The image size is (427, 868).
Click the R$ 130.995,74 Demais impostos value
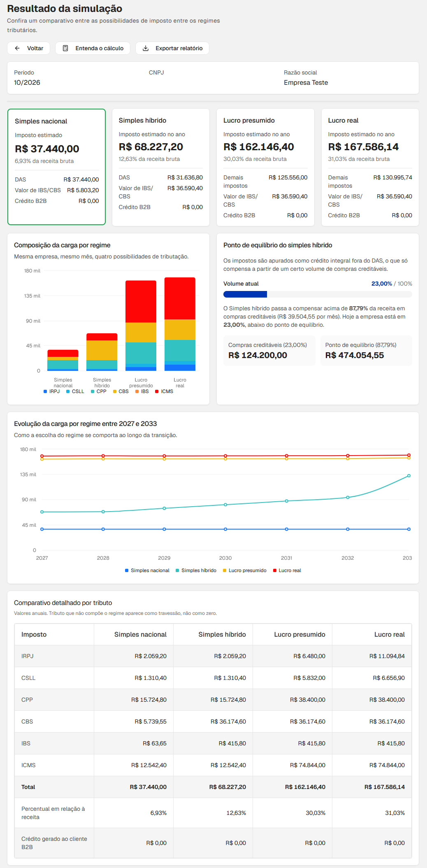pyautogui.click(x=393, y=177)
